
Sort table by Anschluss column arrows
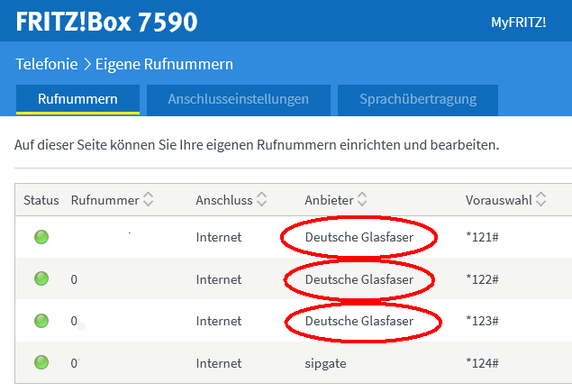(x=261, y=199)
